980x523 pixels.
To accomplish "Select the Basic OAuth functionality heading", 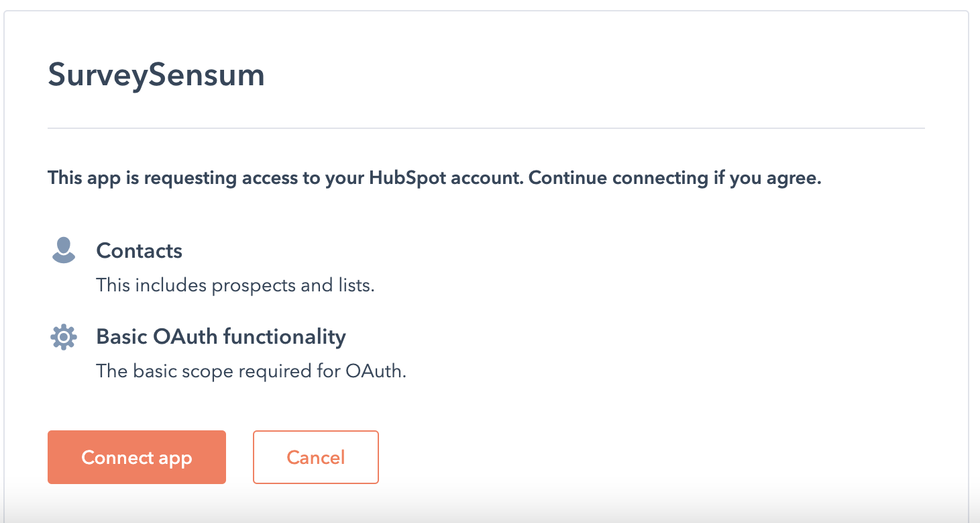I will click(221, 336).
